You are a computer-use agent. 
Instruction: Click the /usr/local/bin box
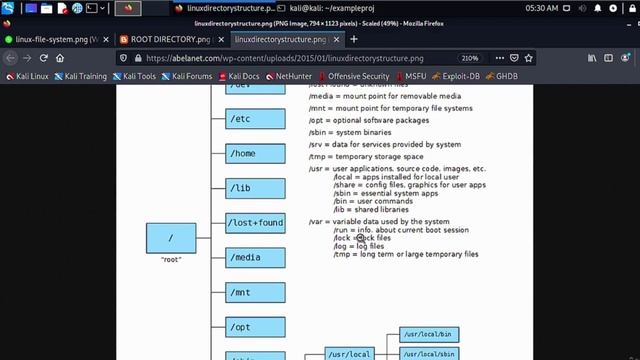429,334
